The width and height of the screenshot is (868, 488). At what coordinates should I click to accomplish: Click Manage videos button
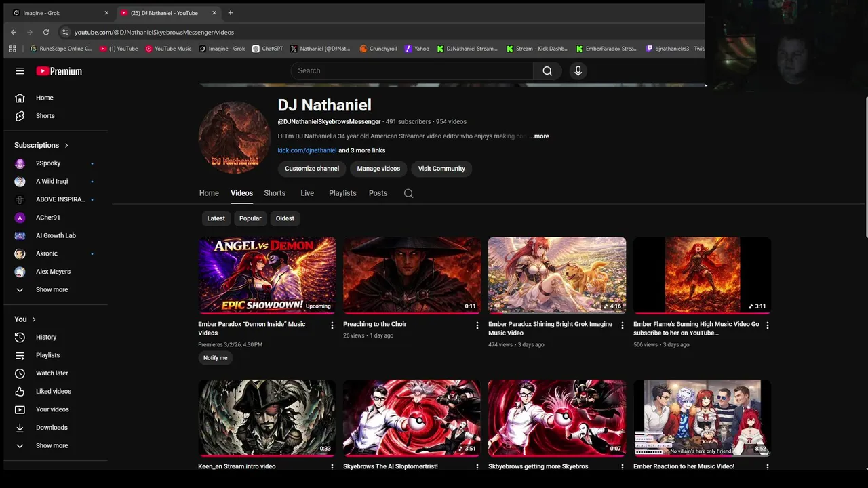tap(378, 169)
